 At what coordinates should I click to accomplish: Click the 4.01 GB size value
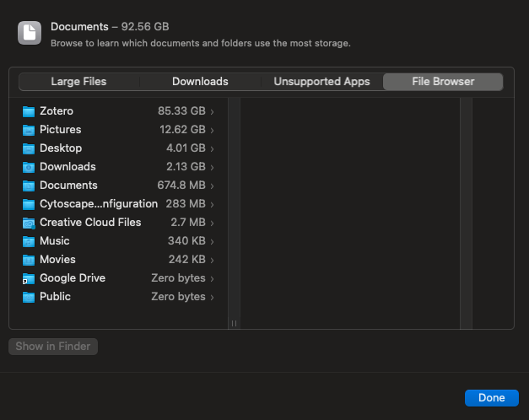186,148
